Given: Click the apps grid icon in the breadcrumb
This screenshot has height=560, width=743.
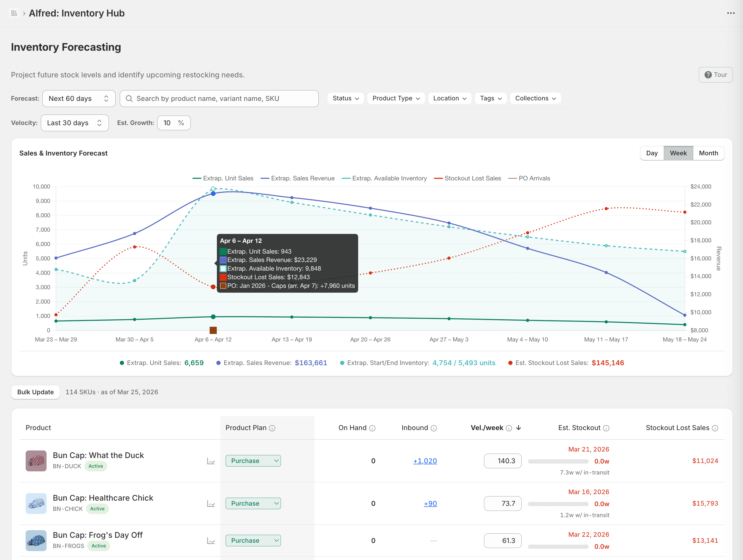Looking at the screenshot, I should 14,13.
